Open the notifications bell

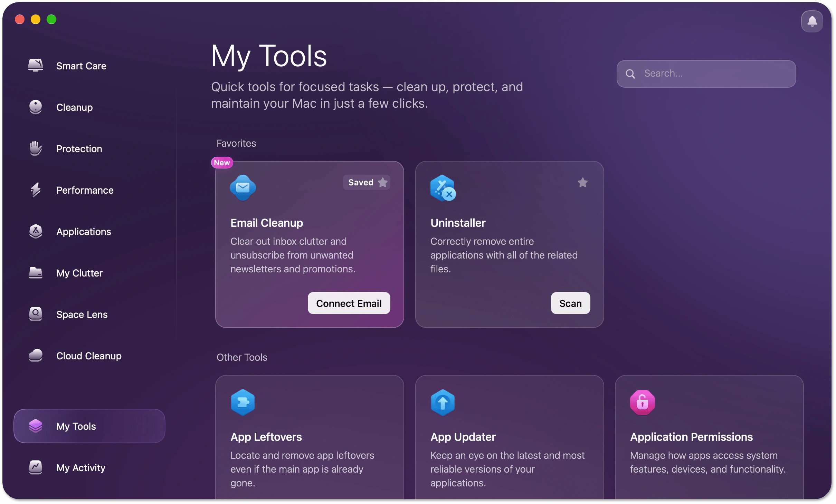[x=812, y=21]
